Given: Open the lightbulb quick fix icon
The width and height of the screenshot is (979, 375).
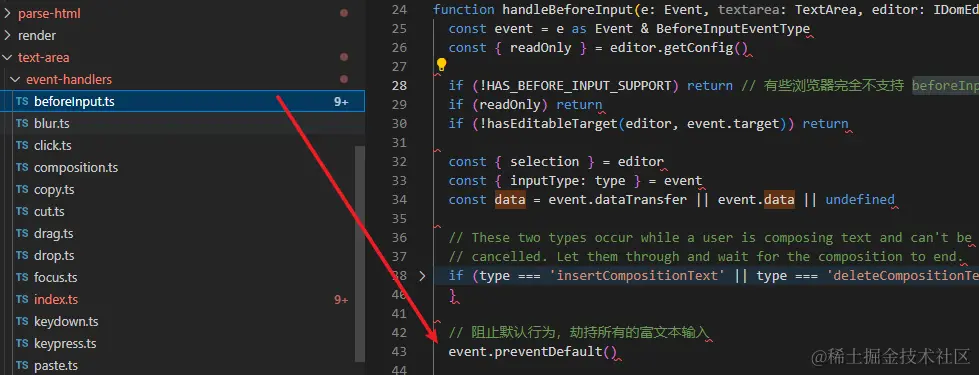Looking at the screenshot, I should [441, 64].
